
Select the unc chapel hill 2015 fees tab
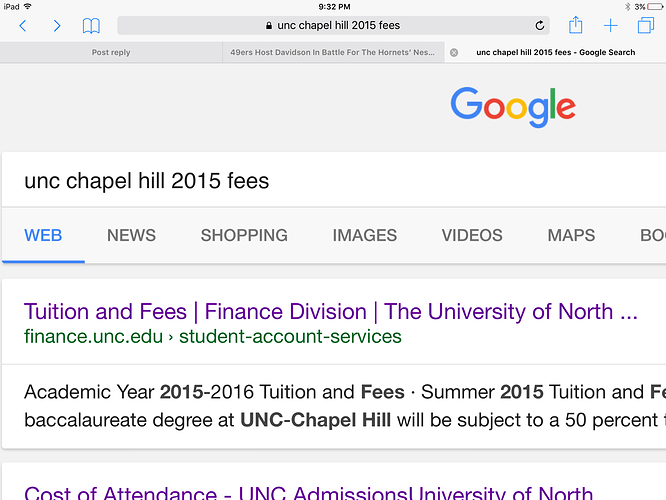coord(555,52)
